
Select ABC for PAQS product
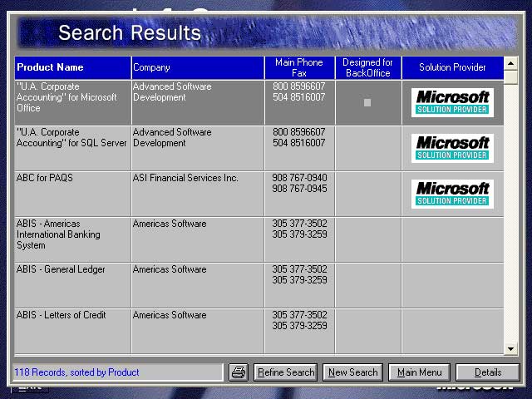coord(73,194)
